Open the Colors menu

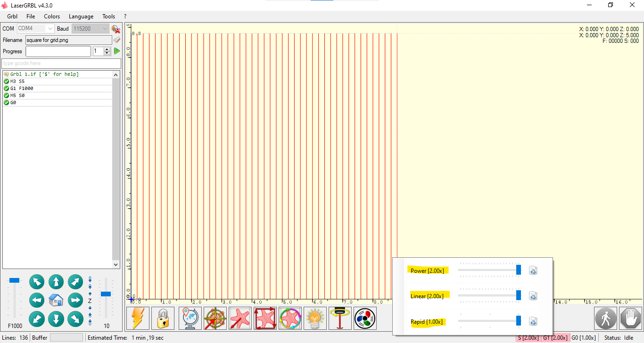[x=52, y=16]
